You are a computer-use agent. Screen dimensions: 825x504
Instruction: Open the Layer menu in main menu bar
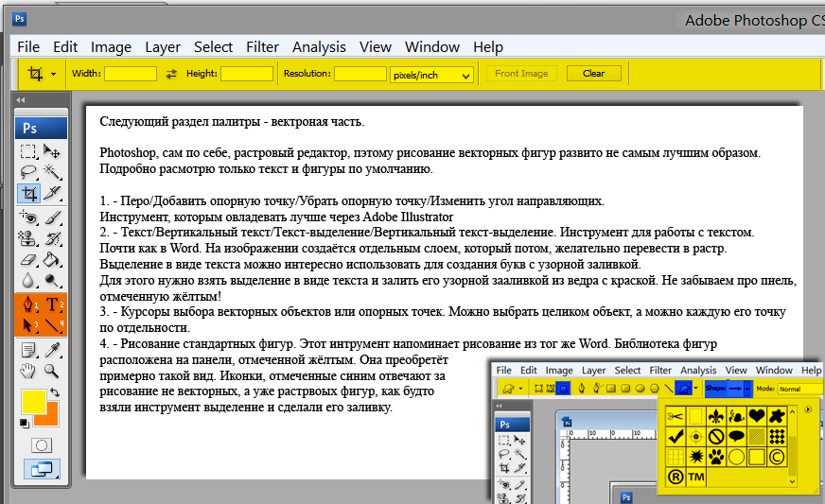tap(163, 47)
